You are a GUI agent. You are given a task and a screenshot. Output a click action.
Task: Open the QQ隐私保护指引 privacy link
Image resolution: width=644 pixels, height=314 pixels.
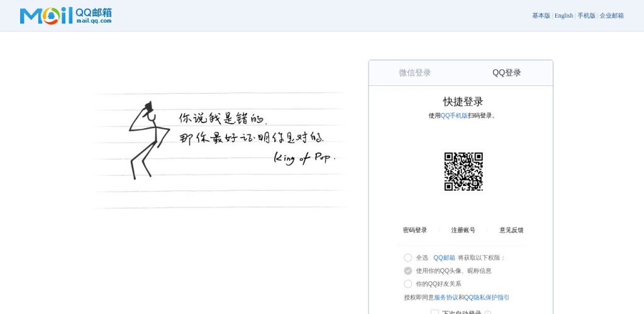pos(487,297)
